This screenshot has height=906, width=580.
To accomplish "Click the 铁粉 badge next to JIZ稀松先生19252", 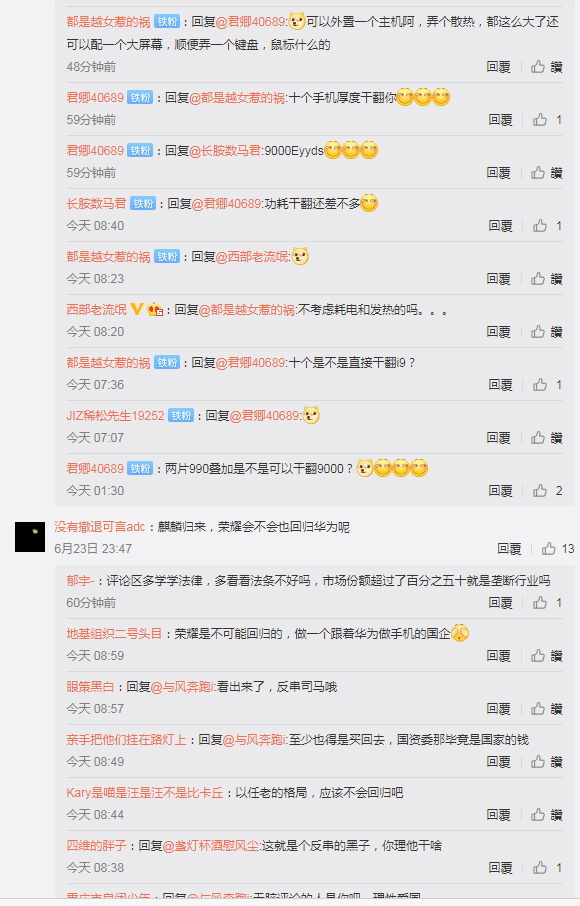I will (181, 415).
